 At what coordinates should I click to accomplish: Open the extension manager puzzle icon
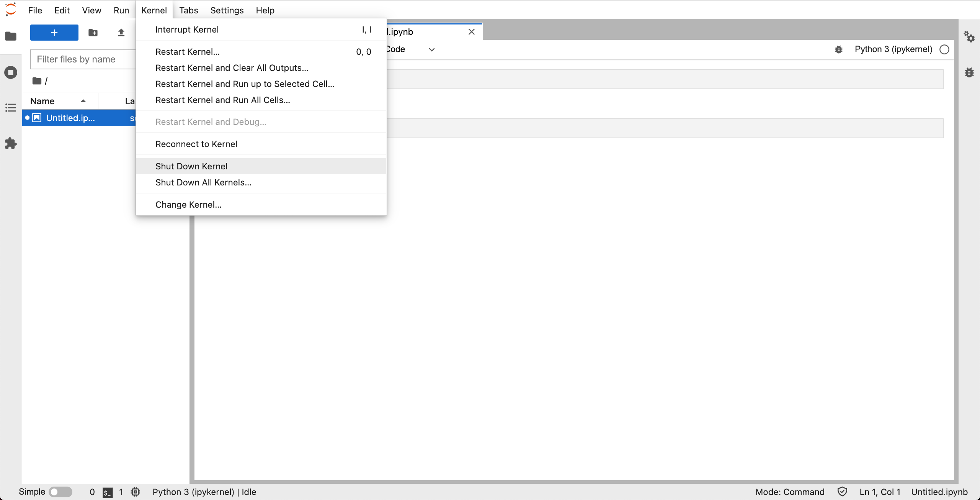(10, 143)
